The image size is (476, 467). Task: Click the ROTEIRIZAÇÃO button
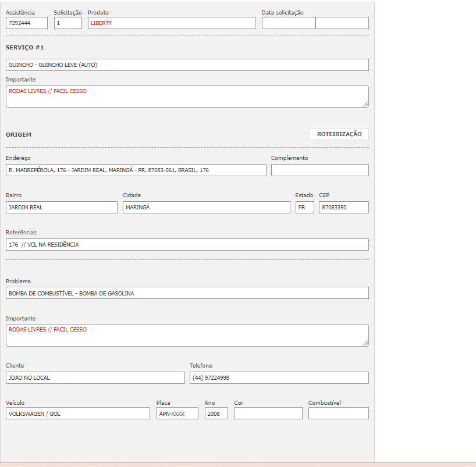[x=339, y=134]
